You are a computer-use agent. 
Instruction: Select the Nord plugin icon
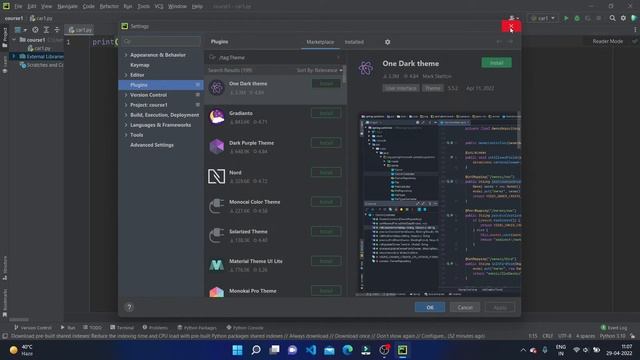coord(217,176)
